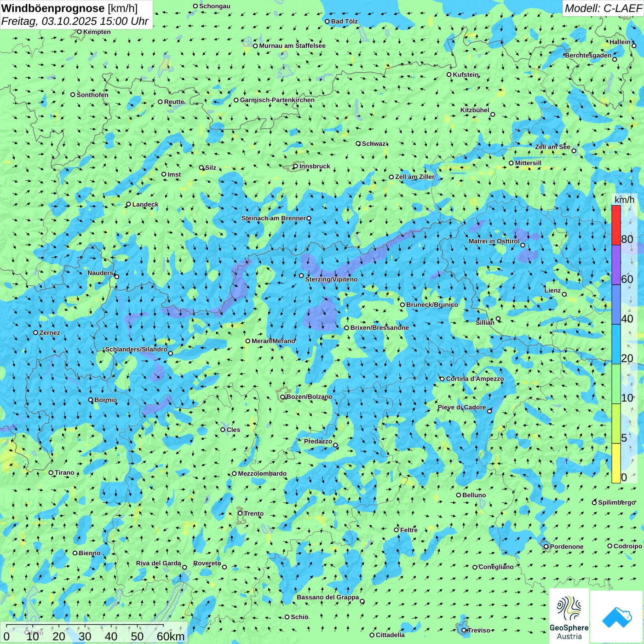The width and height of the screenshot is (644, 644).
Task: Click the Bozen/Bolzano city marker
Action: (x=283, y=397)
